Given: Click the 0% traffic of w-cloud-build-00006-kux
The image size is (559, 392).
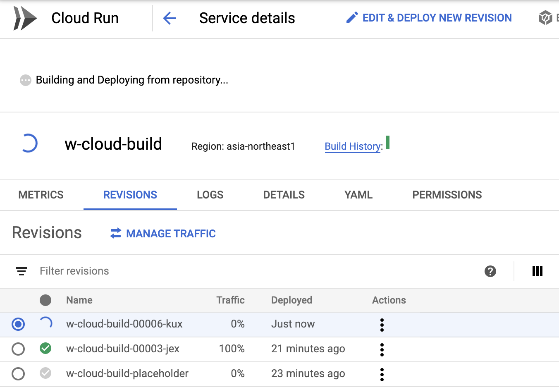Looking at the screenshot, I should click(x=238, y=324).
